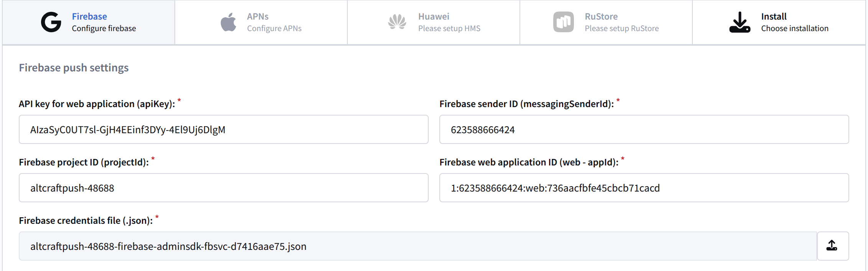
Task: Click the 'Configure APNs' subtitle
Action: [x=274, y=28]
